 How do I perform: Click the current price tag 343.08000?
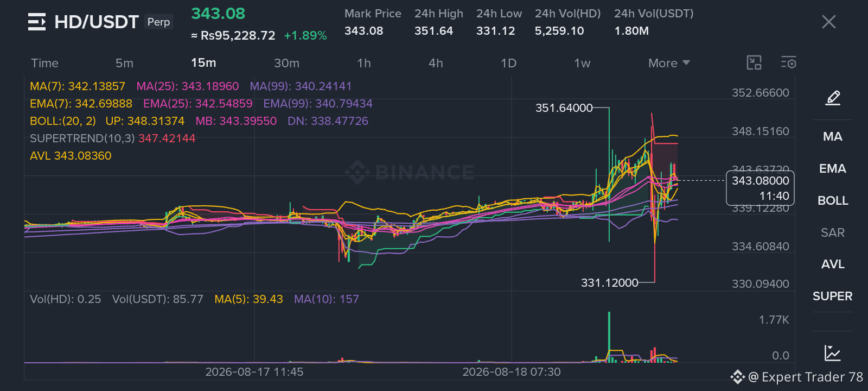(760, 188)
